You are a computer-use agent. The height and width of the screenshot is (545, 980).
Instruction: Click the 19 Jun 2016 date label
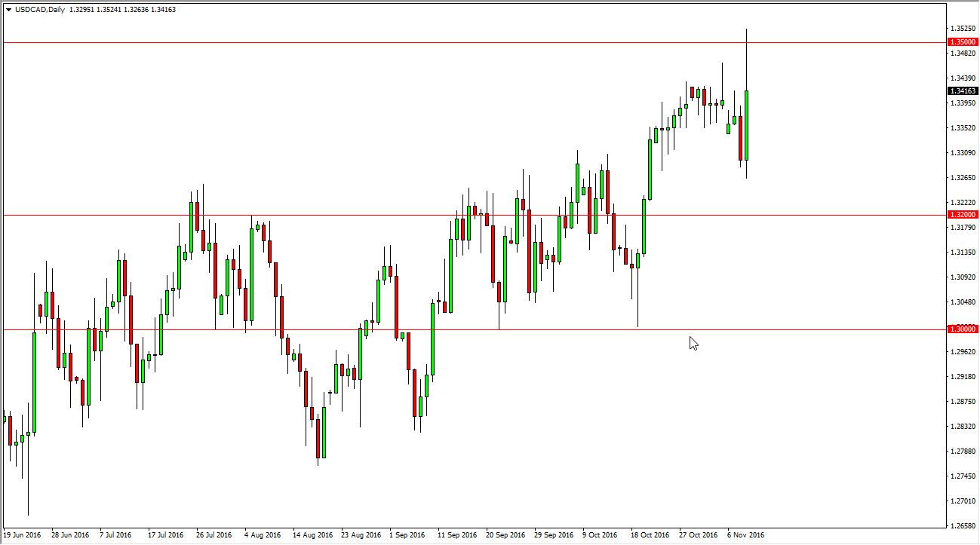point(22,535)
